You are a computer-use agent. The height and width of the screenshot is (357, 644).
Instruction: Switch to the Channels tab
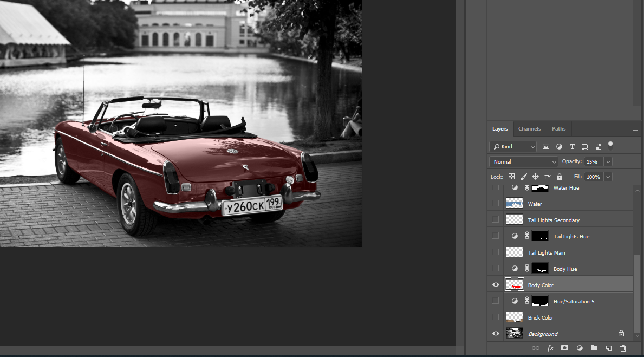529,129
